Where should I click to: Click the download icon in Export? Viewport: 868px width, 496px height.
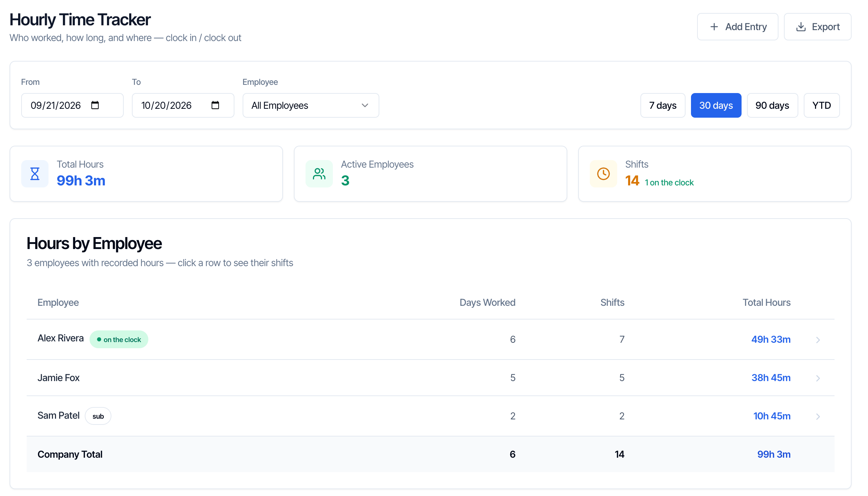[801, 27]
